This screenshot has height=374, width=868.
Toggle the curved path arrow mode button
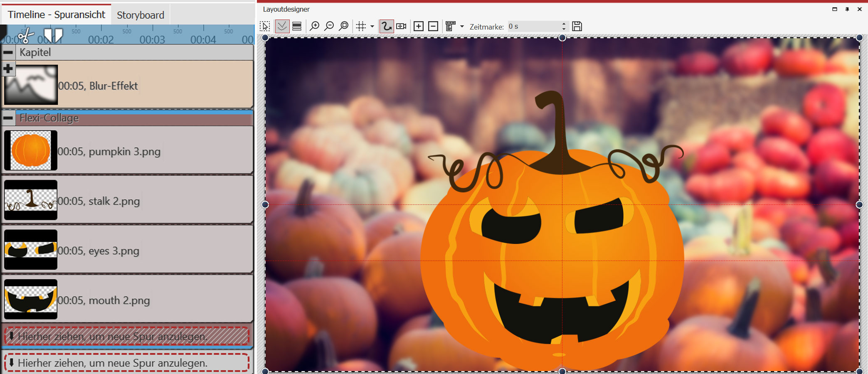click(x=386, y=26)
